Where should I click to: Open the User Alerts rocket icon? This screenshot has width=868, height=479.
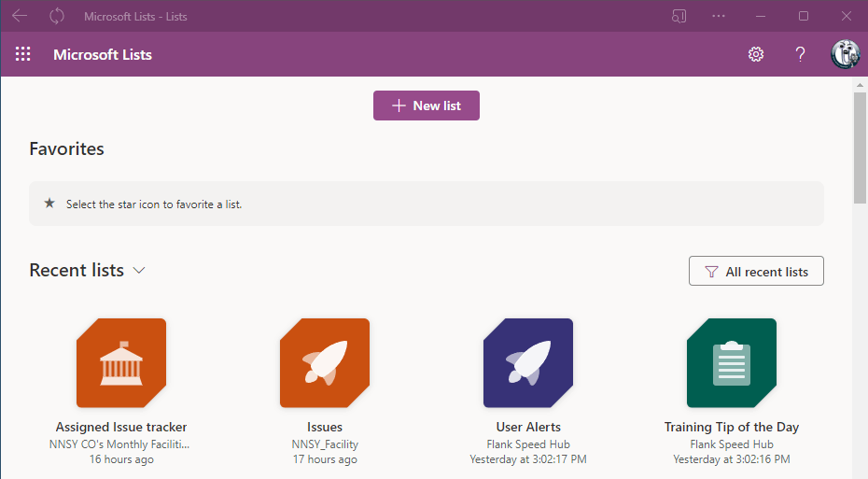pos(528,362)
